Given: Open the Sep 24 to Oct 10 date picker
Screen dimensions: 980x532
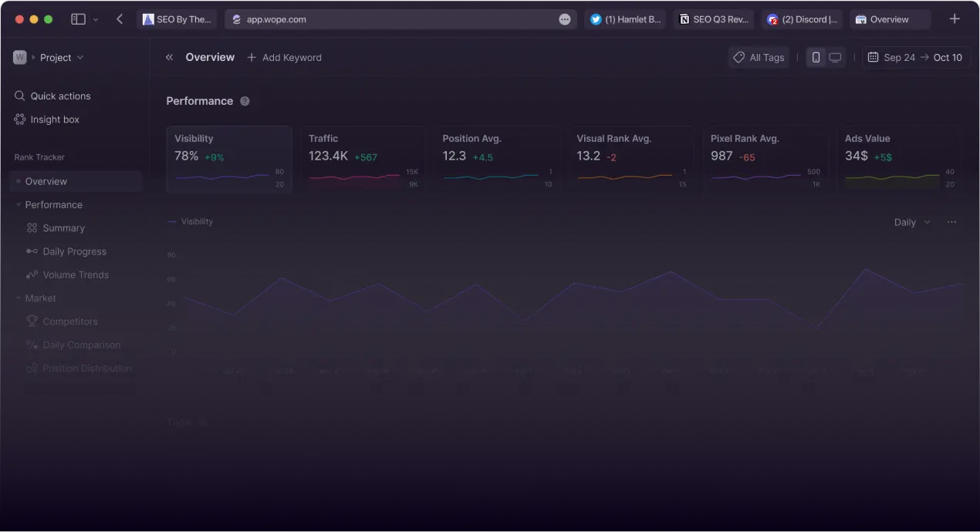Looking at the screenshot, I should [915, 58].
